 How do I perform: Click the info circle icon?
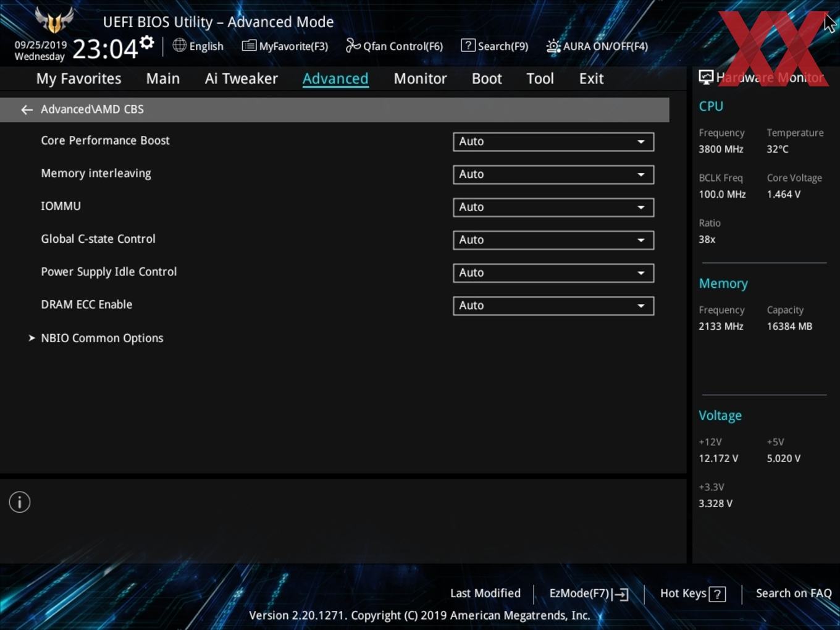(x=20, y=502)
